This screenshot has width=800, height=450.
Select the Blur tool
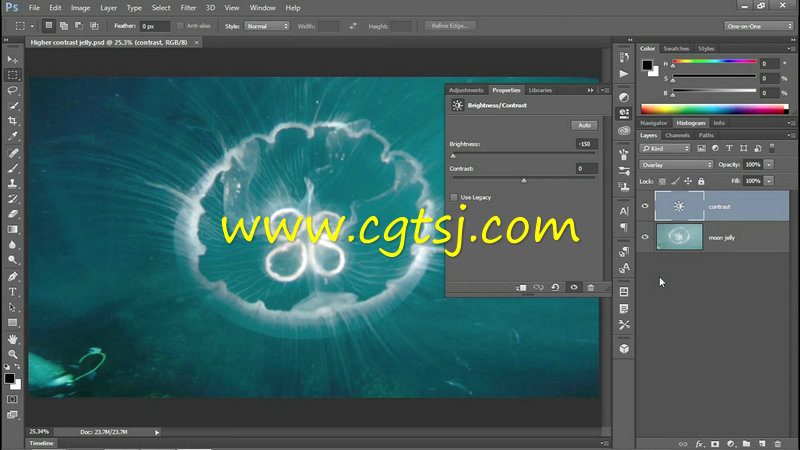(x=12, y=244)
